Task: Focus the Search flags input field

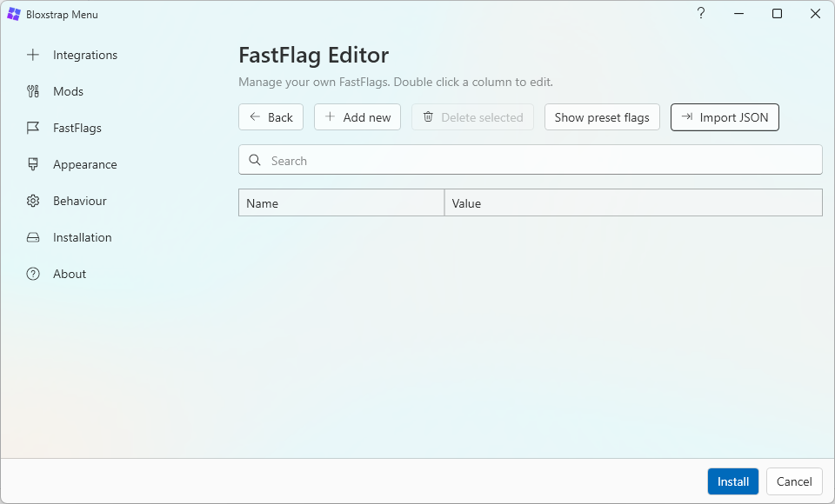Action: pos(539,161)
